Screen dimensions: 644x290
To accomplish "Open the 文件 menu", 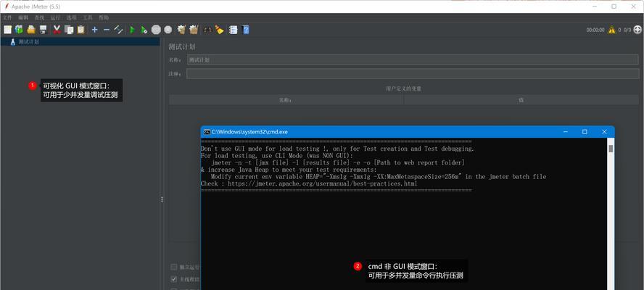I will coord(7,17).
